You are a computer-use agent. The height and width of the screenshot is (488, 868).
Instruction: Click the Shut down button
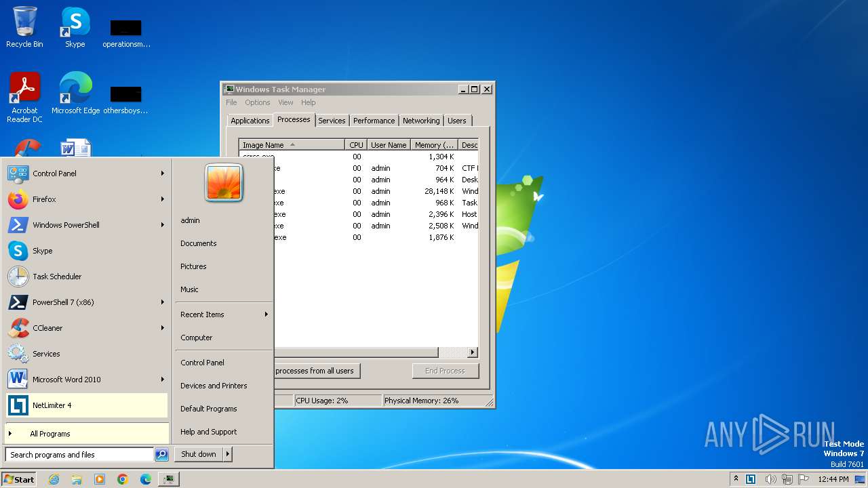199,454
